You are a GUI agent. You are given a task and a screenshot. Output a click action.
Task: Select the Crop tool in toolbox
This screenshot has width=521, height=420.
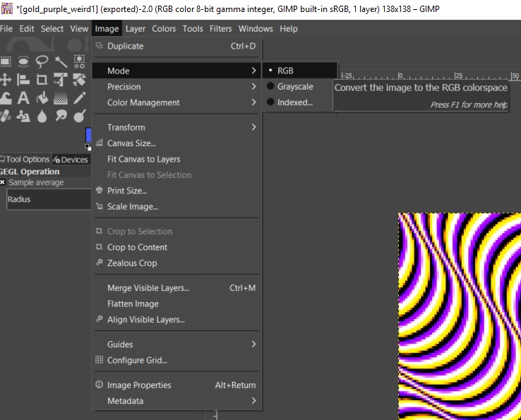coord(42,80)
